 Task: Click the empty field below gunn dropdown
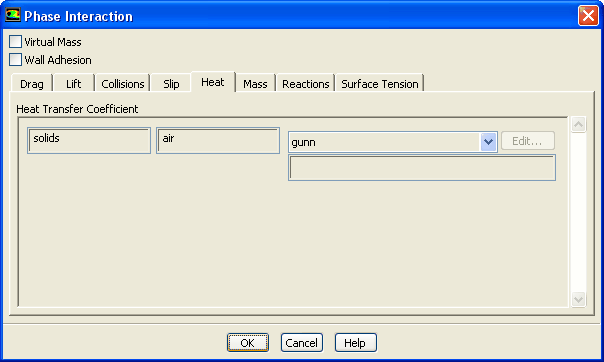click(422, 168)
